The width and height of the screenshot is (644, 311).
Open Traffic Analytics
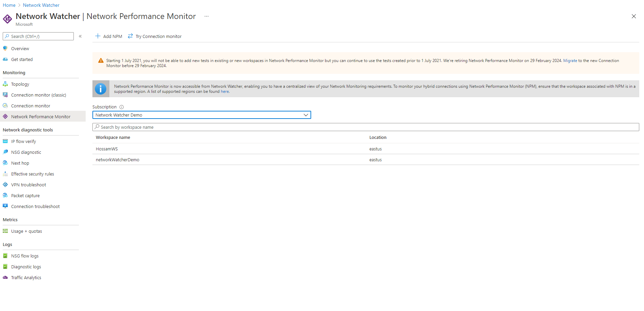tap(26, 277)
